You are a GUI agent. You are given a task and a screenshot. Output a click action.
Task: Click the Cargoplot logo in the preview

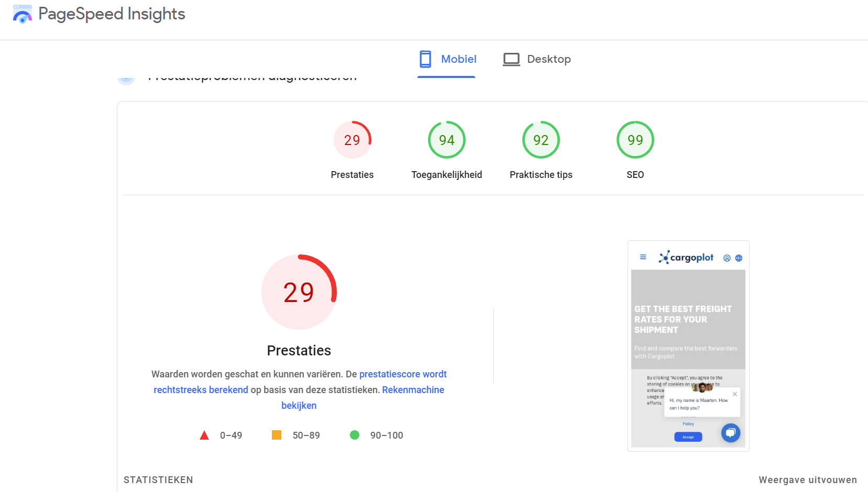click(x=686, y=257)
